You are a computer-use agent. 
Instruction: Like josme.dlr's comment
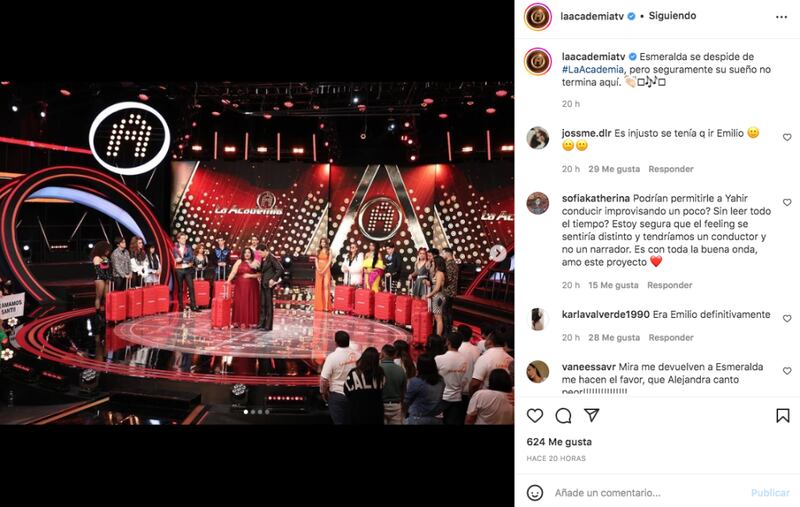point(787,137)
